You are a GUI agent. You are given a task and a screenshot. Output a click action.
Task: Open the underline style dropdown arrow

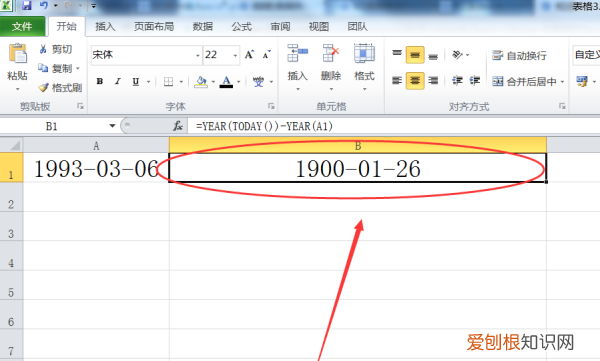[148, 82]
